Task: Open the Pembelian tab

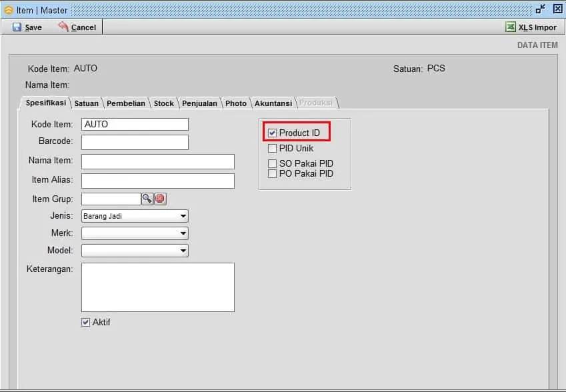Action: 126,103
